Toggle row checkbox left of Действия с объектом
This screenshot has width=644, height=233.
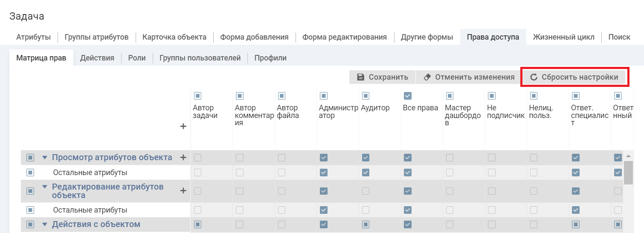point(30,224)
